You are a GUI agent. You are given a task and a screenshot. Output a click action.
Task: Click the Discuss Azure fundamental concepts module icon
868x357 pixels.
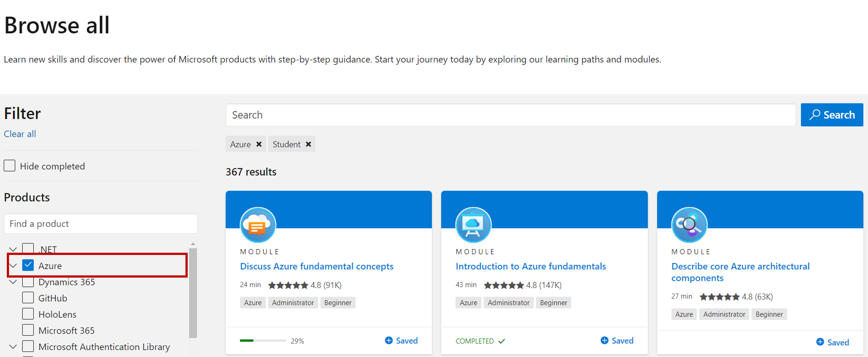[x=258, y=225]
